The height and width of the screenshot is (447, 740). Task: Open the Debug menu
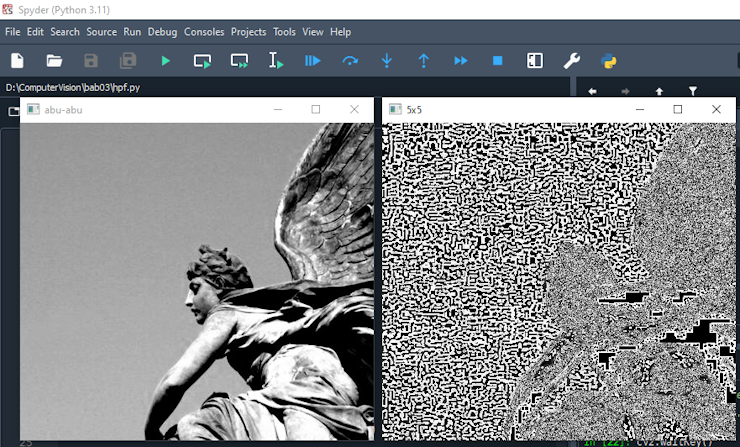(162, 32)
